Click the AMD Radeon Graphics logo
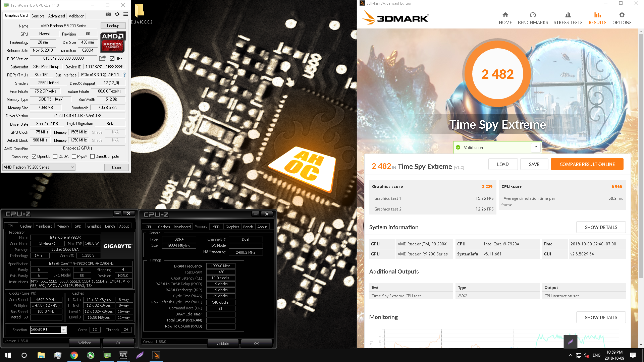The width and height of the screenshot is (644, 362). [113, 42]
